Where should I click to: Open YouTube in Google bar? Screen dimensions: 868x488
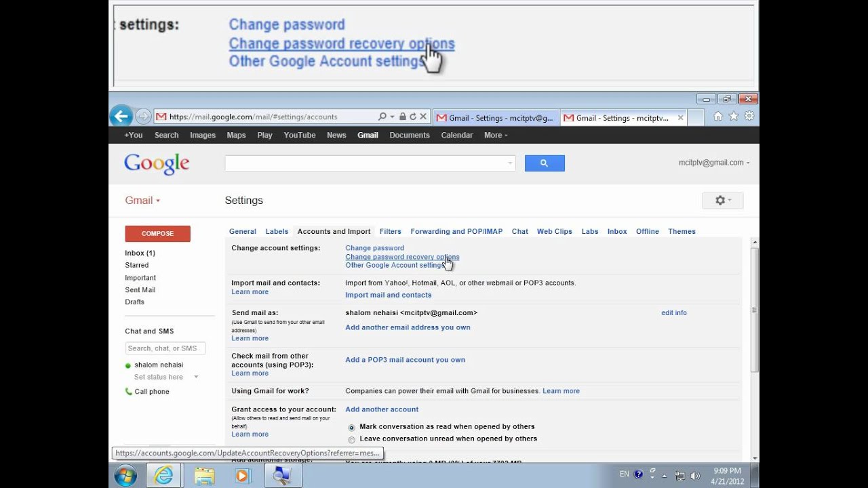300,135
